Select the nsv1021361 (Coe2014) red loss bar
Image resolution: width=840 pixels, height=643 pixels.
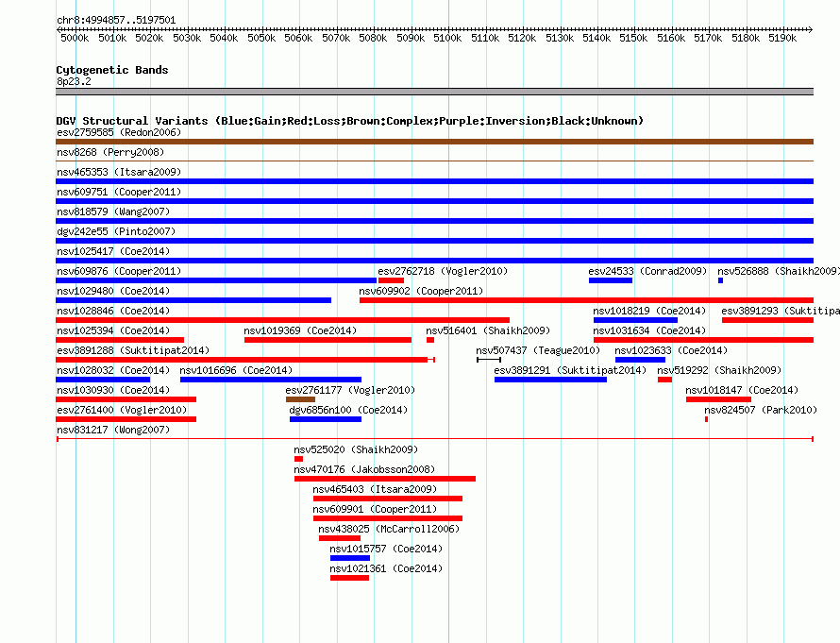(349, 578)
